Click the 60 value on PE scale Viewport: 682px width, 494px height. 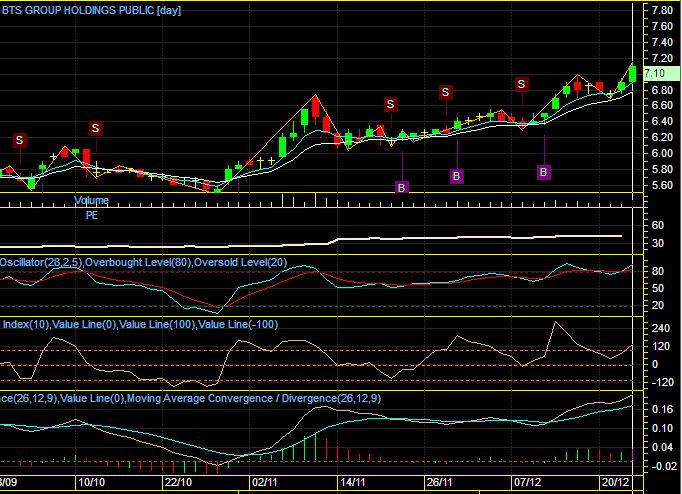point(658,225)
